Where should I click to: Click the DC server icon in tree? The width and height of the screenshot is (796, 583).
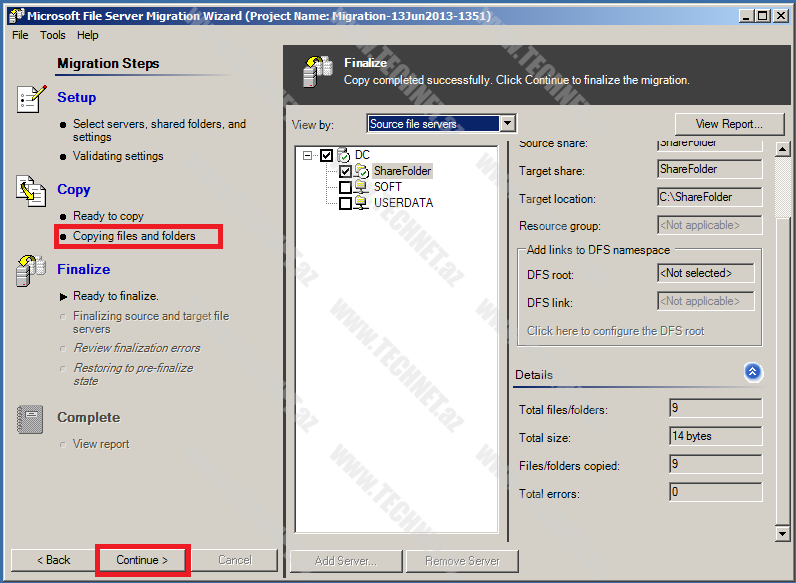(344, 155)
